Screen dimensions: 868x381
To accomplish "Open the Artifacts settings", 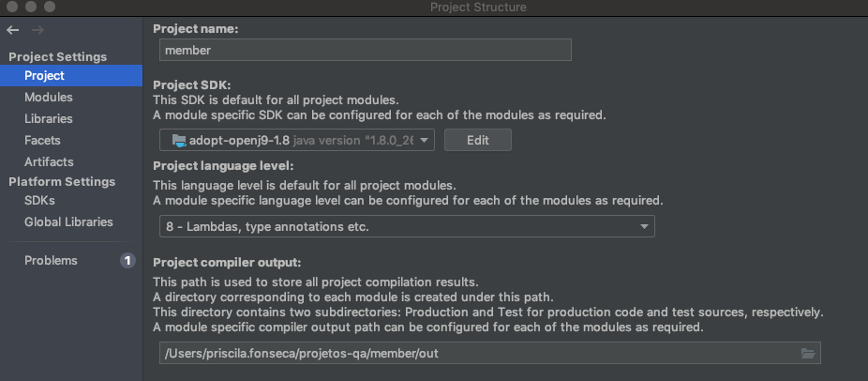I will click(49, 161).
